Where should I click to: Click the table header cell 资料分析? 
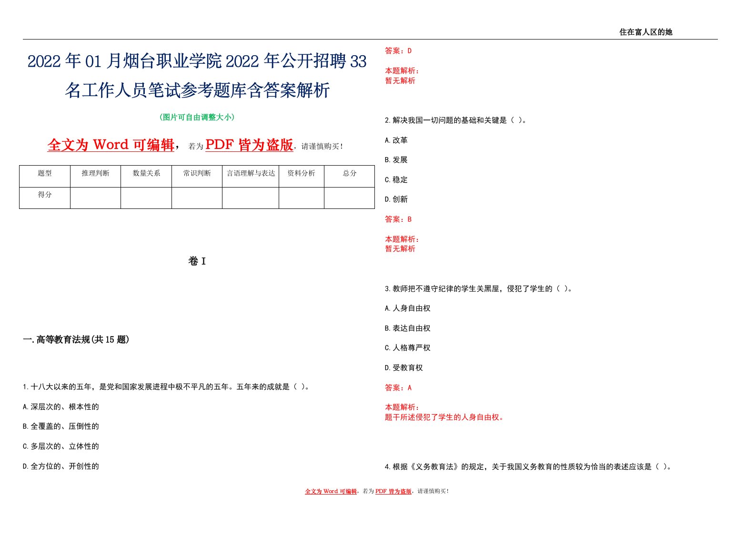302,173
